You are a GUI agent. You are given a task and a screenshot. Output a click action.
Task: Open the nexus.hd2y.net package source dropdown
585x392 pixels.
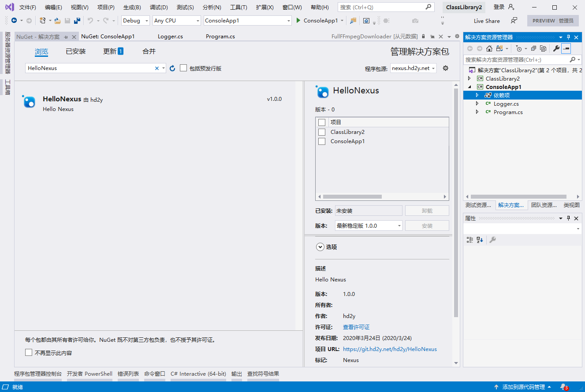414,68
